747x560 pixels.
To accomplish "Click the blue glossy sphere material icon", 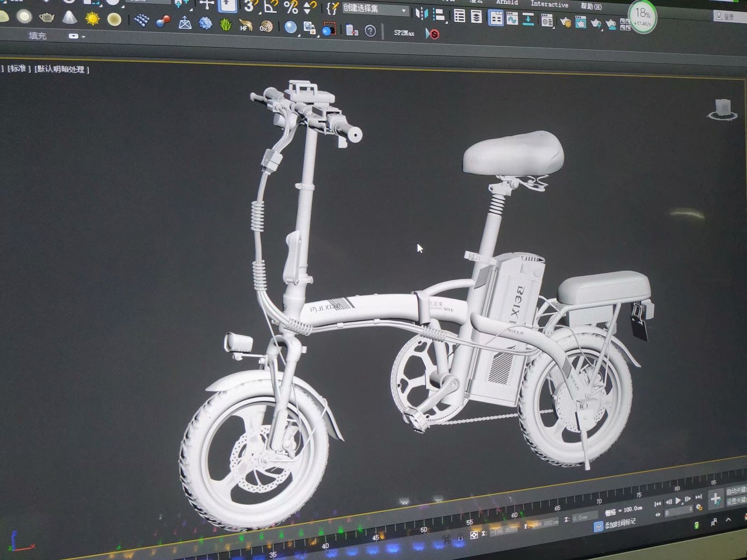I will [x=291, y=27].
